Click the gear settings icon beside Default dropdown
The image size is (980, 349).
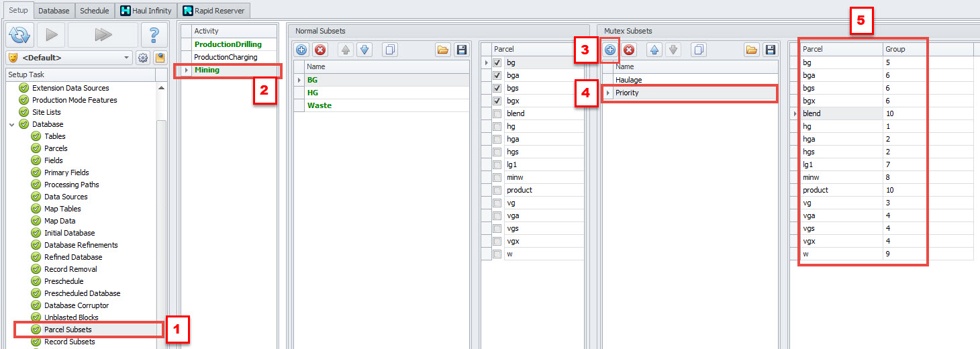coord(143,58)
